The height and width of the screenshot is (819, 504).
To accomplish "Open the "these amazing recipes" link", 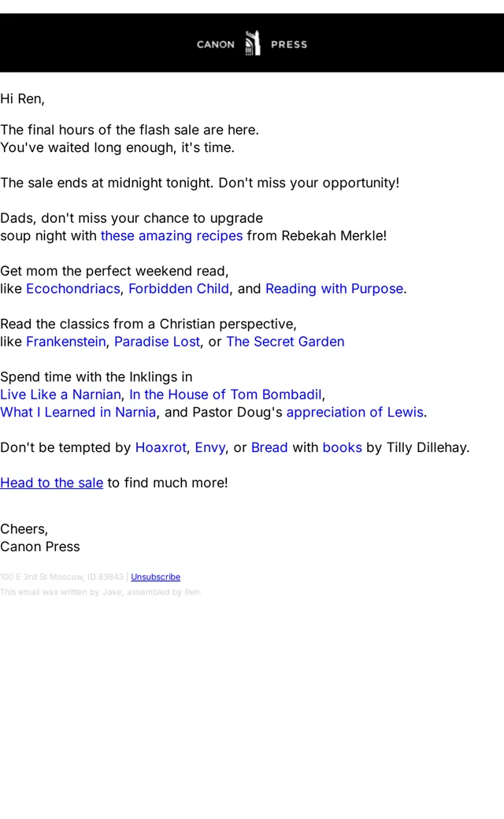I will [172, 235].
